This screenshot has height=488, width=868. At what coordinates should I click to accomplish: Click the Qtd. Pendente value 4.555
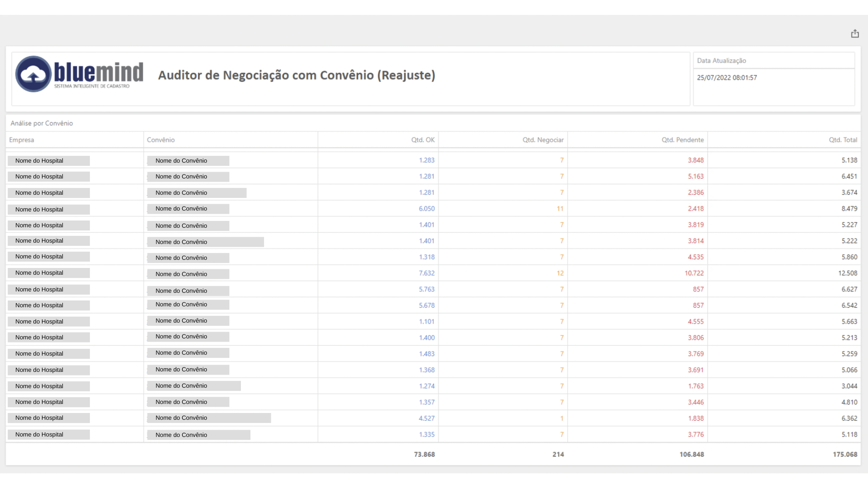coord(696,322)
